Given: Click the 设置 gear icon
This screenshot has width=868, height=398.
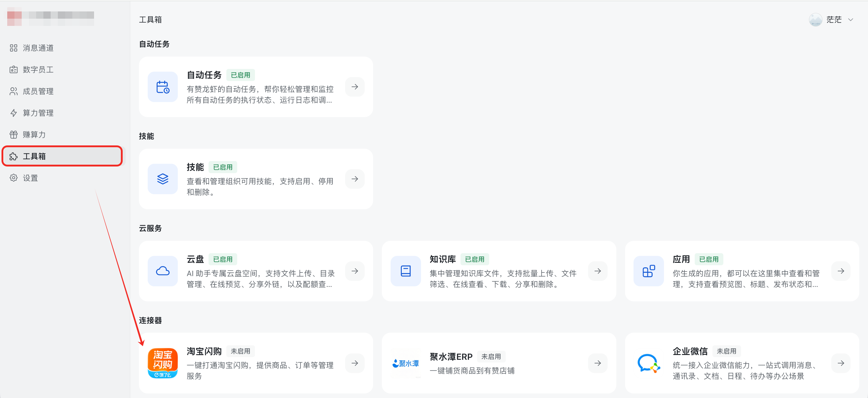Looking at the screenshot, I should [x=14, y=178].
